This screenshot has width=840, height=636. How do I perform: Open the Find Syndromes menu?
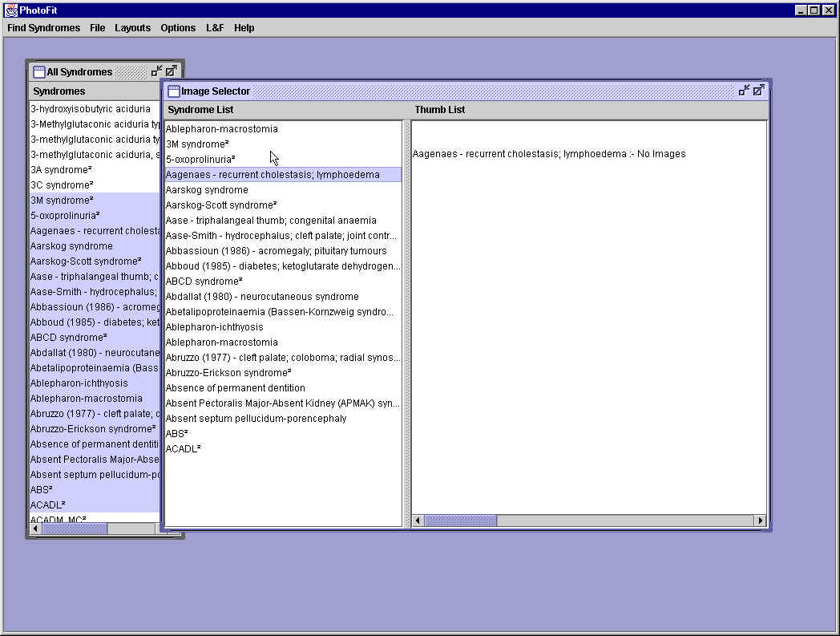(43, 27)
